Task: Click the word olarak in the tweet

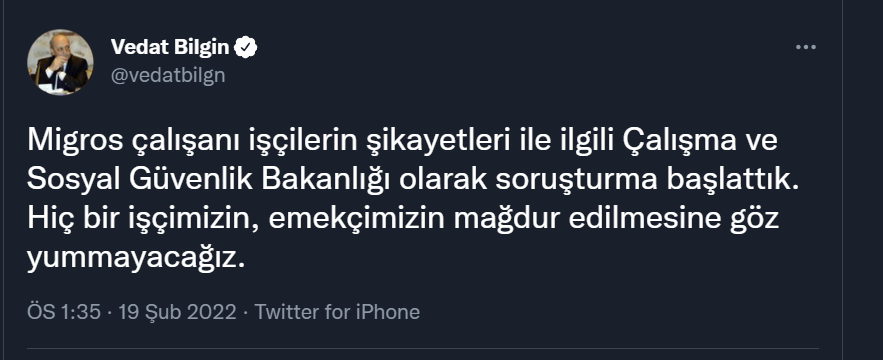Action: [x=443, y=180]
